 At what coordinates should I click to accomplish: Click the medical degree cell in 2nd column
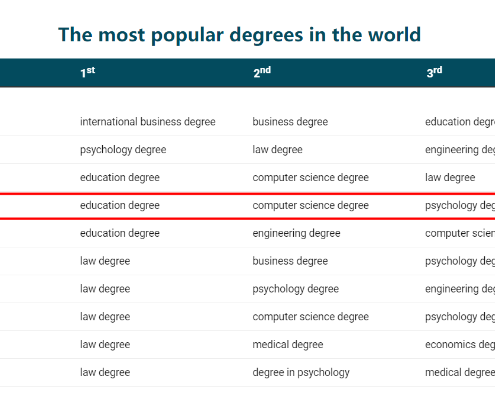click(x=288, y=344)
